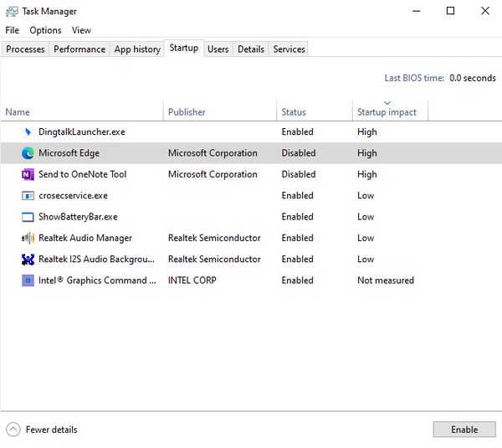Maximize the Task Manager window

pyautogui.click(x=450, y=11)
